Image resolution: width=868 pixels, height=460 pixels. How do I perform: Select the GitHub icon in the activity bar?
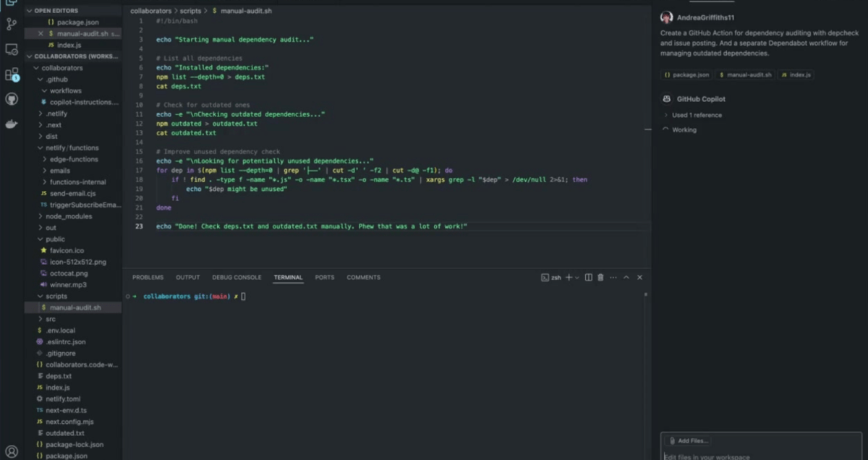pos(11,100)
